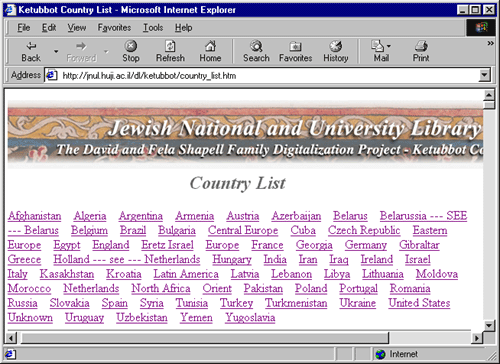The image size is (500, 364).
Task: Open the Edit menu
Action: 49,28
